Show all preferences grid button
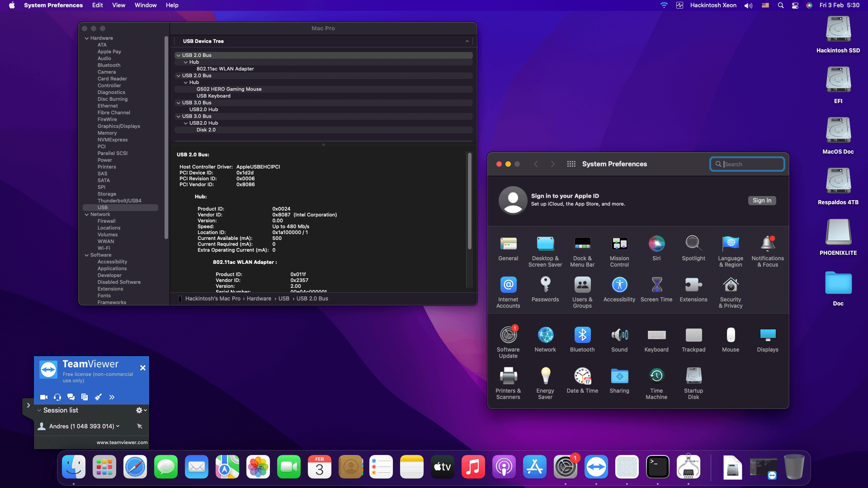The width and height of the screenshot is (868, 488). pyautogui.click(x=571, y=164)
